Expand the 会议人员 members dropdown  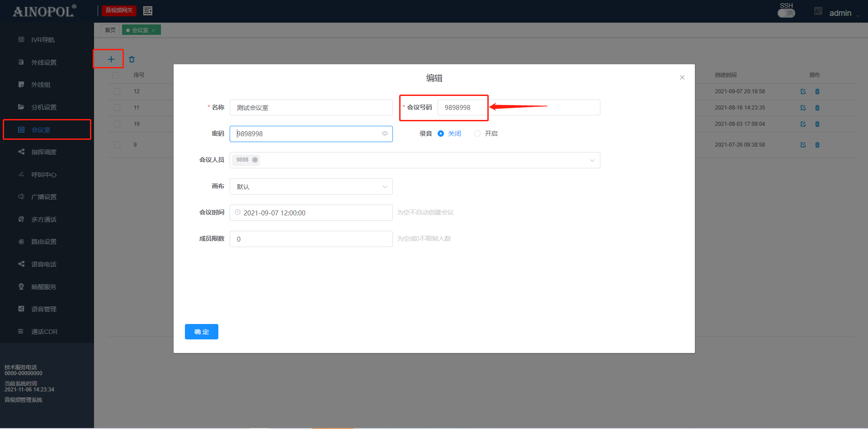(592, 160)
